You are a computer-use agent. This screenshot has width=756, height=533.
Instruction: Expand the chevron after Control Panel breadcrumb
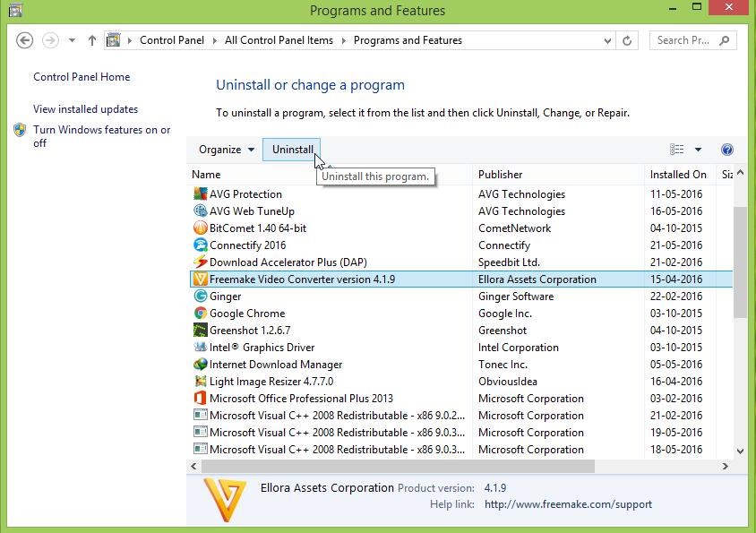[x=215, y=40]
